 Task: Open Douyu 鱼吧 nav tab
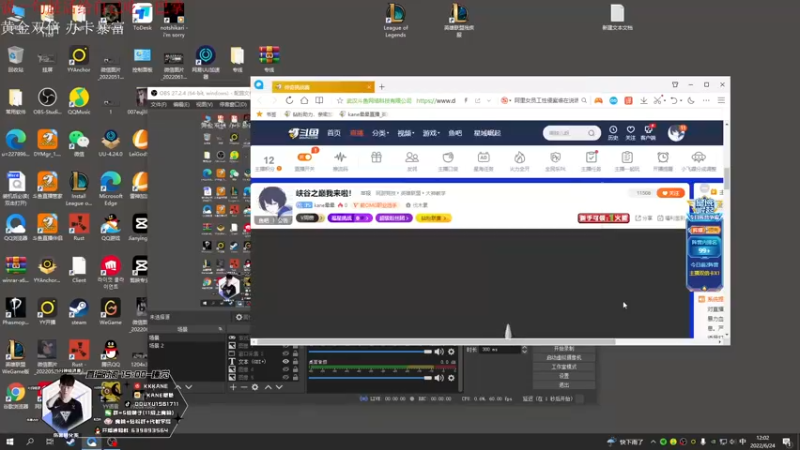tap(455, 133)
